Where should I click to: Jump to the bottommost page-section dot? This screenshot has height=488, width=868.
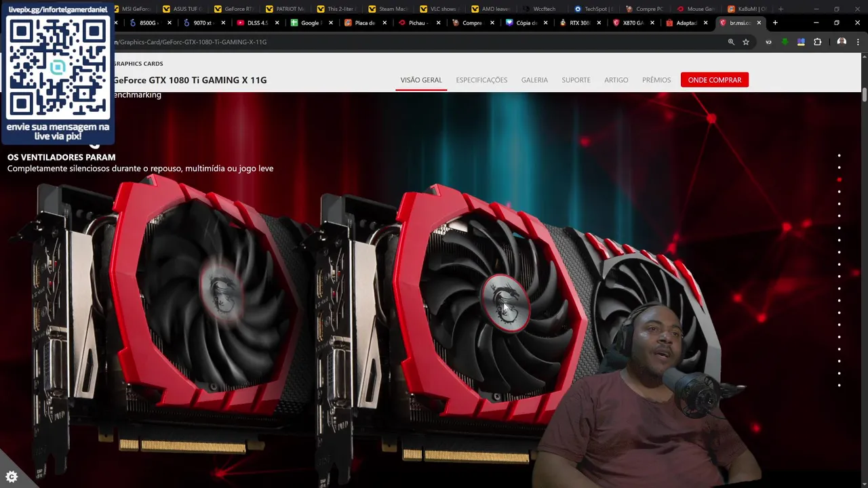(839, 386)
